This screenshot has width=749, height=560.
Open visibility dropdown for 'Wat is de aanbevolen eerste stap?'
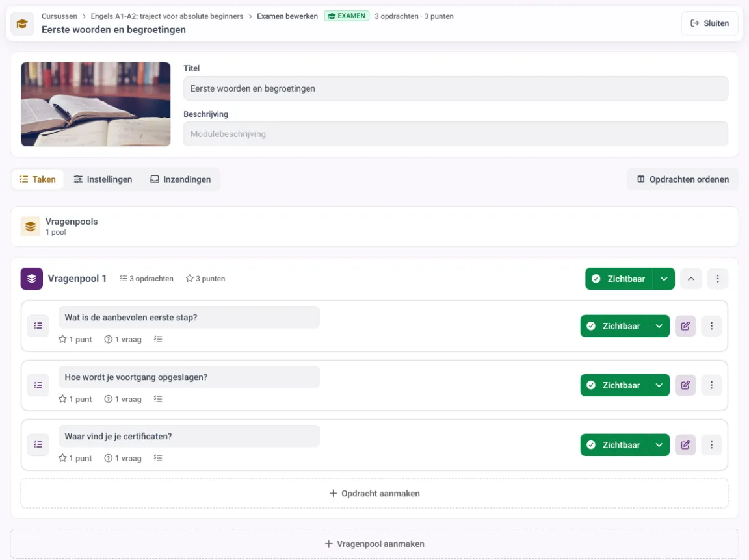click(x=659, y=326)
